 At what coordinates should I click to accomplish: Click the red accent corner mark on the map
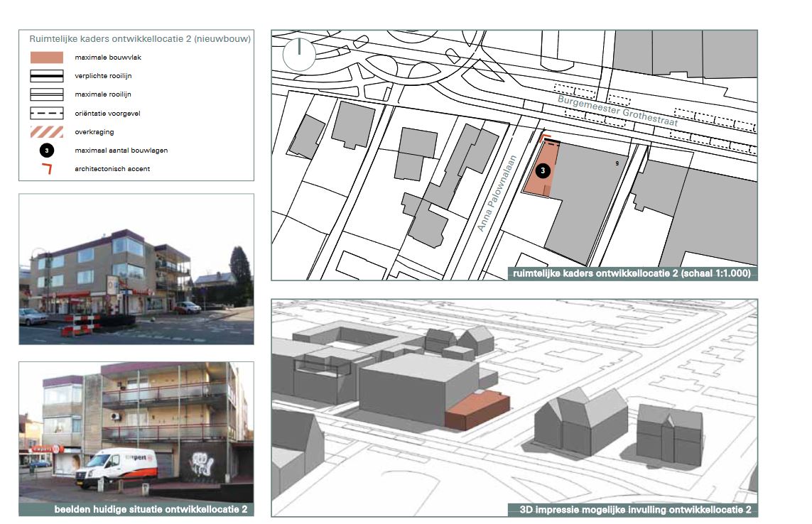[x=544, y=138]
